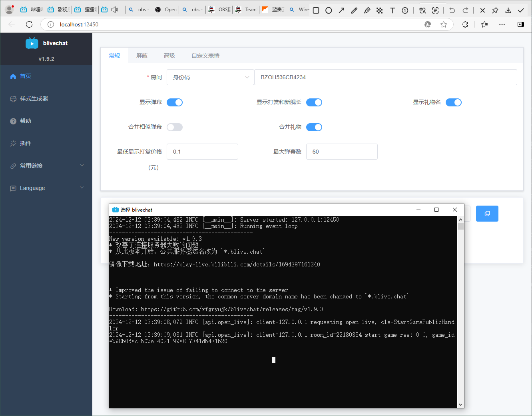This screenshot has width=532, height=416.
Task: Expand the 常用链接 sidebar submenu
Action: 46,166
